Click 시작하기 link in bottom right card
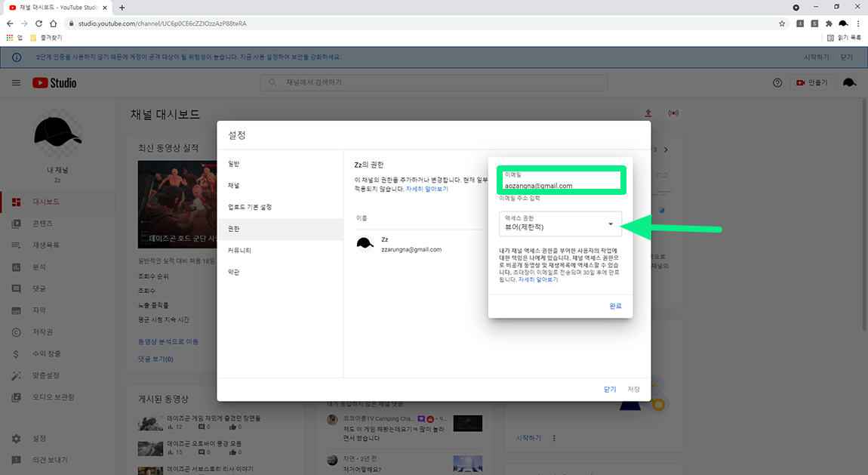This screenshot has width=868, height=475. coord(528,438)
